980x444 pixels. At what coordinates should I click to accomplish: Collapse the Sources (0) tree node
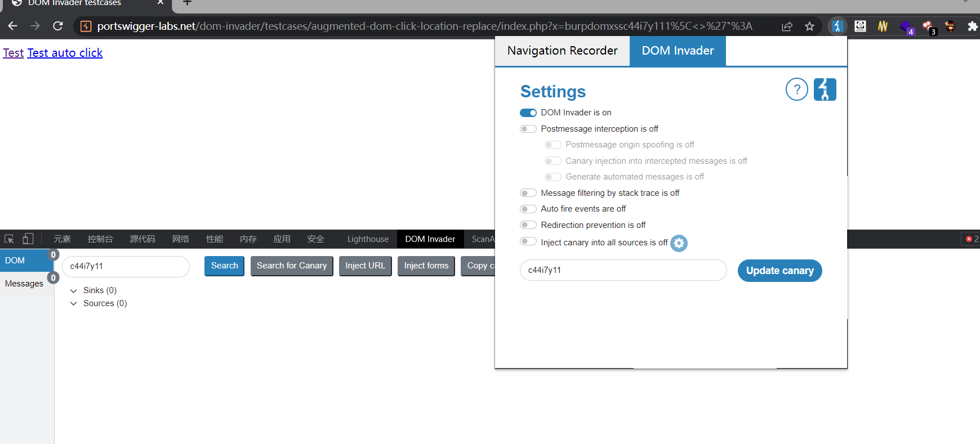73,304
